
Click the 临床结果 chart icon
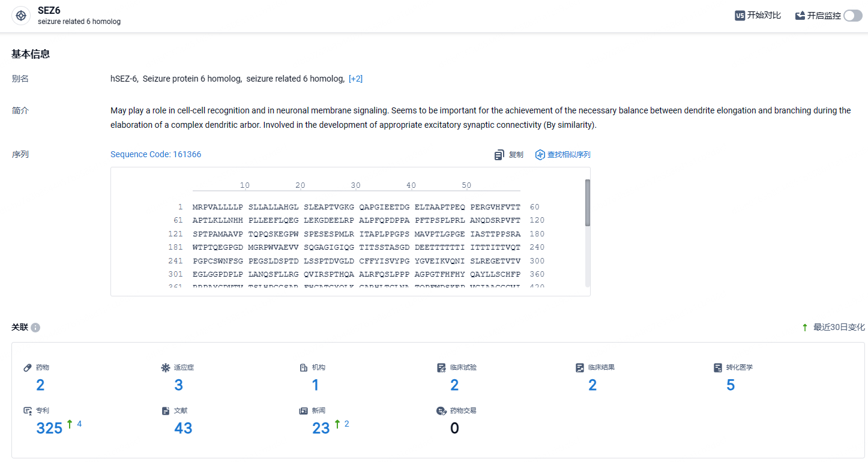coord(580,367)
